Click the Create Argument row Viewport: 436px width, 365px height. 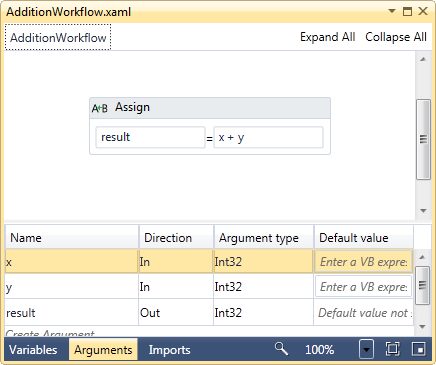[209, 332]
